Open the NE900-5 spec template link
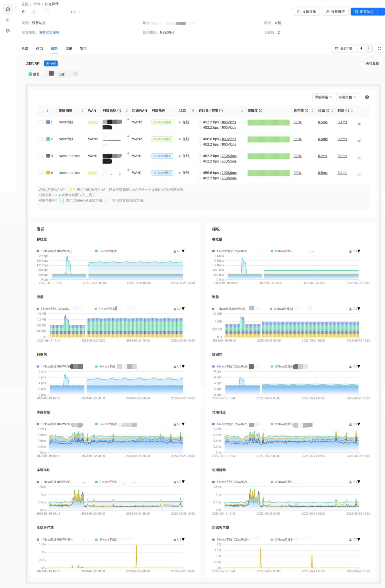 point(167,32)
